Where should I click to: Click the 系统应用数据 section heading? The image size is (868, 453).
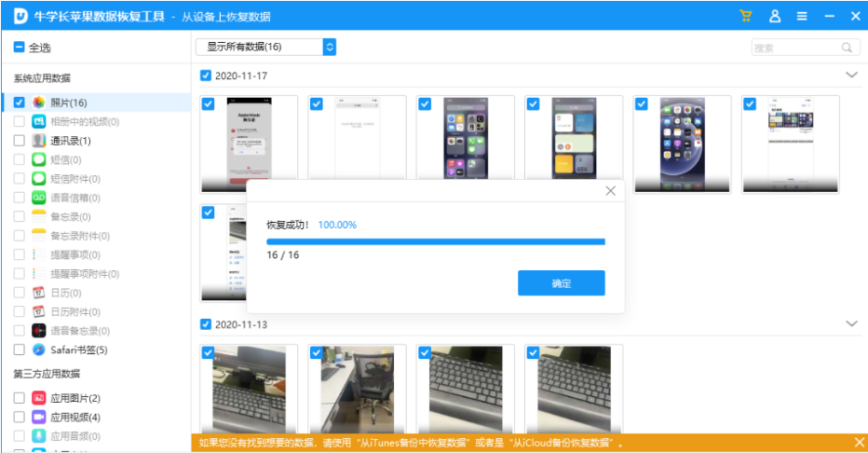[x=42, y=78]
